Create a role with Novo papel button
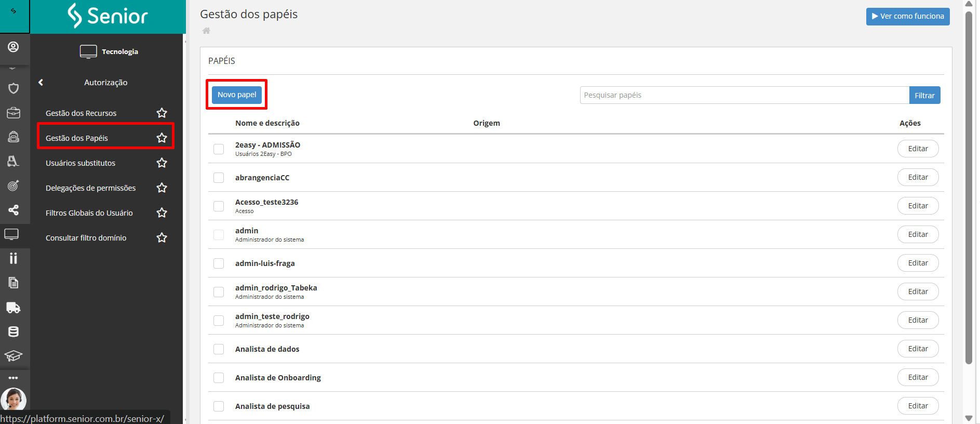The height and width of the screenshot is (424, 980). pyautogui.click(x=237, y=95)
